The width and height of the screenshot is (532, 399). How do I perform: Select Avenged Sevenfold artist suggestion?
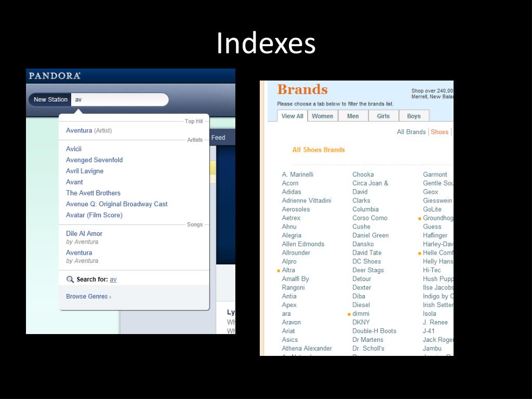[95, 160]
